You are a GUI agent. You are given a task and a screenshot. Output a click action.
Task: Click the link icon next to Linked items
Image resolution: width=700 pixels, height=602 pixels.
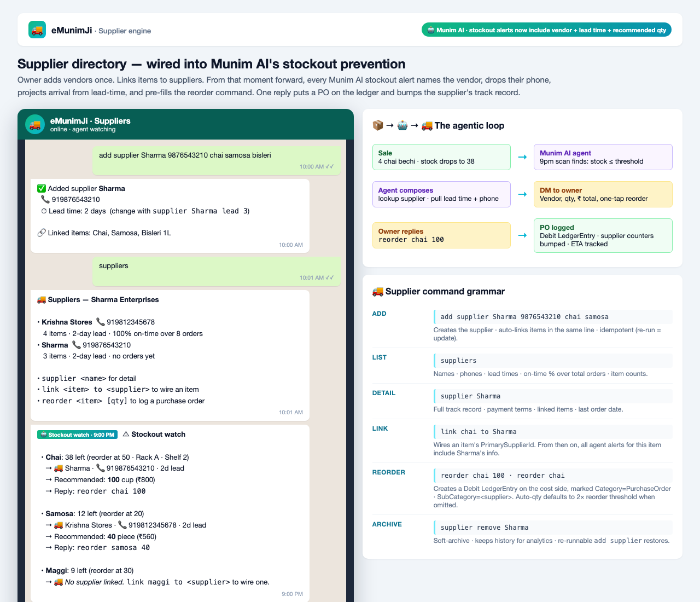[41, 233]
